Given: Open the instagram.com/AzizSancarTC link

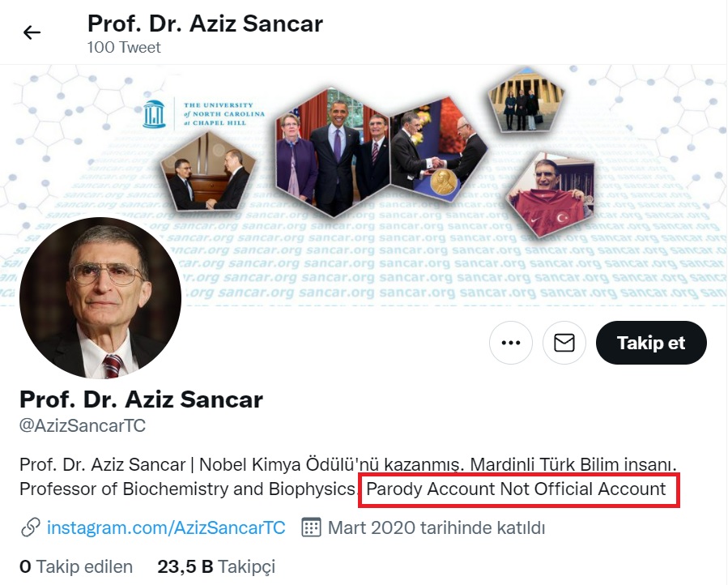Looking at the screenshot, I should [166, 527].
